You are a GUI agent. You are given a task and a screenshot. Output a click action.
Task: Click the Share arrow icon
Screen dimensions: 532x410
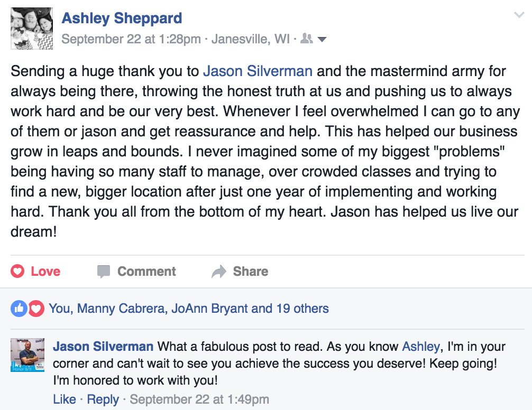point(219,272)
